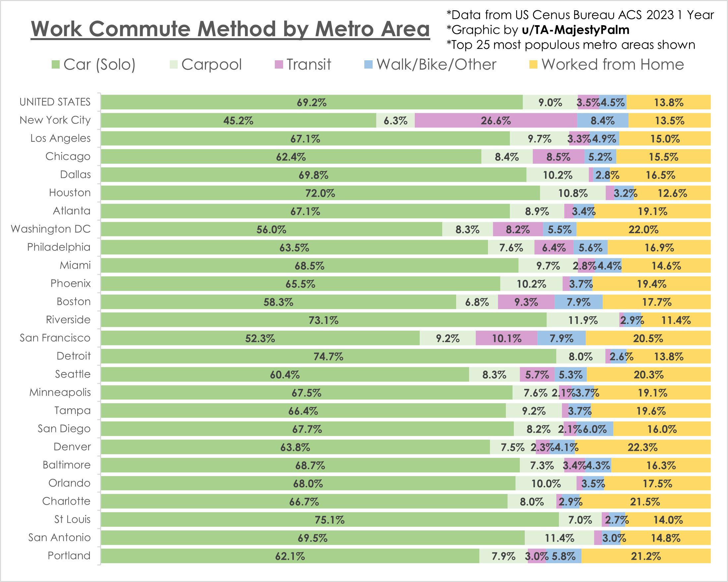Select Detroit's 74.7% solo car bar
728x582 pixels.
tap(328, 356)
